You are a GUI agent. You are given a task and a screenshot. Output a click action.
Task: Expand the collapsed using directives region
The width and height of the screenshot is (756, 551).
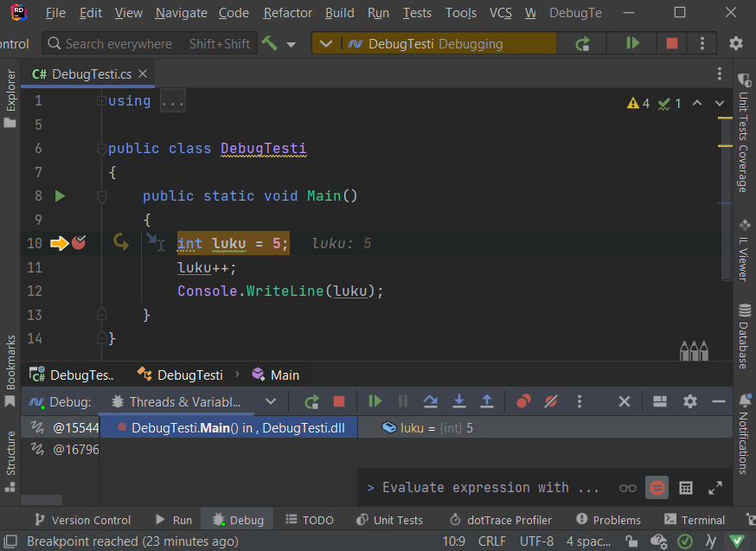[173, 101]
